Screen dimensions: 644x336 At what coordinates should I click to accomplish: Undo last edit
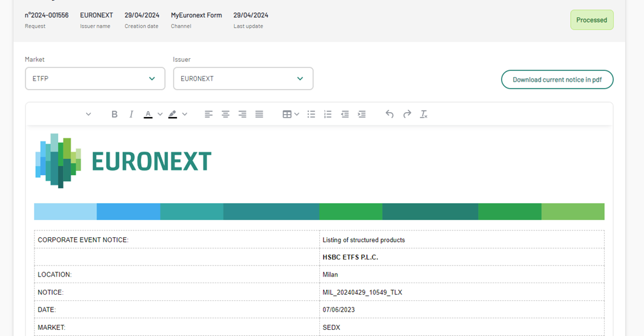click(390, 115)
